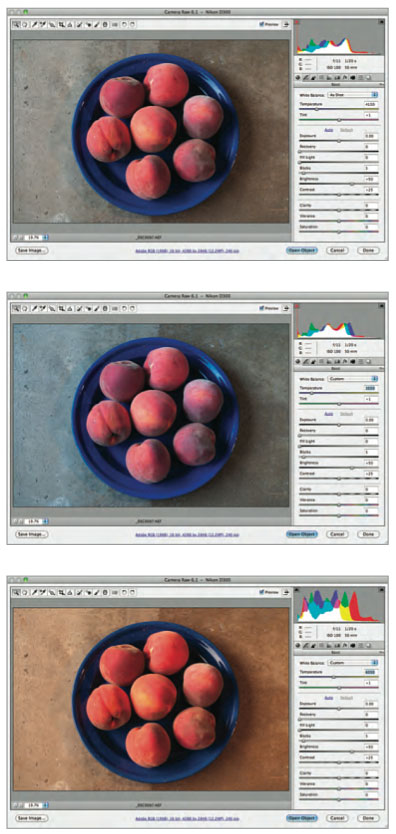Select the Crop tool in the As Shot window

coord(61,24)
